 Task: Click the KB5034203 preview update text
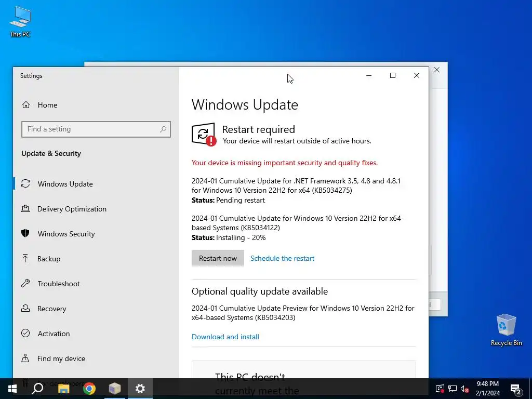[x=303, y=313]
